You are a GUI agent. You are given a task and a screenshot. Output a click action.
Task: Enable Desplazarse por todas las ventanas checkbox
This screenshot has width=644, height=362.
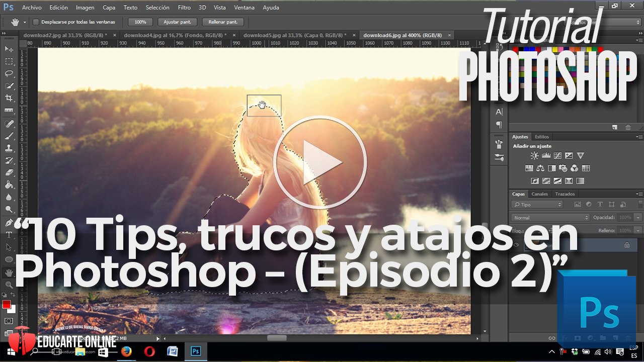[36, 22]
